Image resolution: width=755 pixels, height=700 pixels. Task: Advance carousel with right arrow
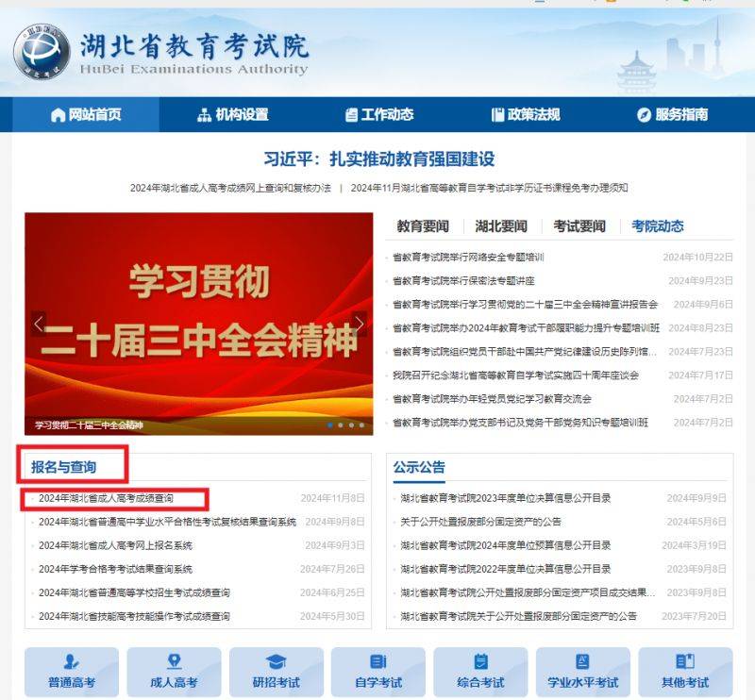[359, 324]
